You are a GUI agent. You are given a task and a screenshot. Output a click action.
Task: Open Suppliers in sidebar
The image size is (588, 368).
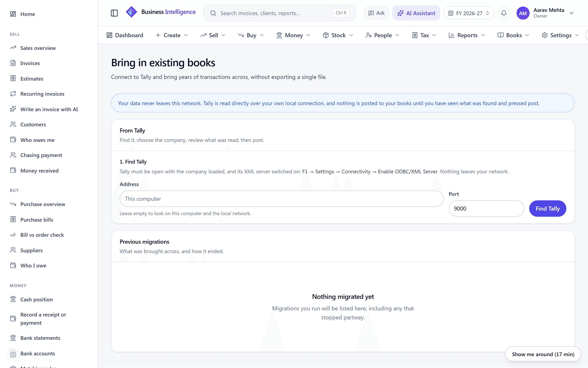[49, 250]
